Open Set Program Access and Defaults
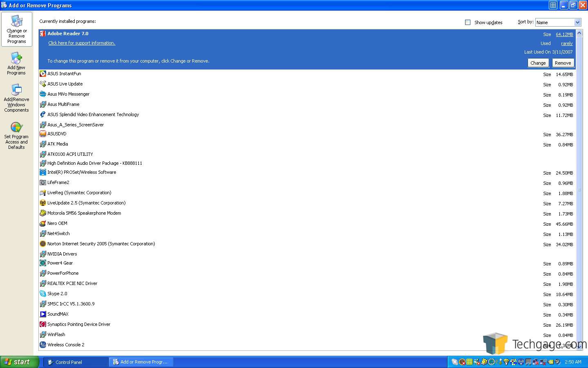The image size is (588, 368). (16, 136)
